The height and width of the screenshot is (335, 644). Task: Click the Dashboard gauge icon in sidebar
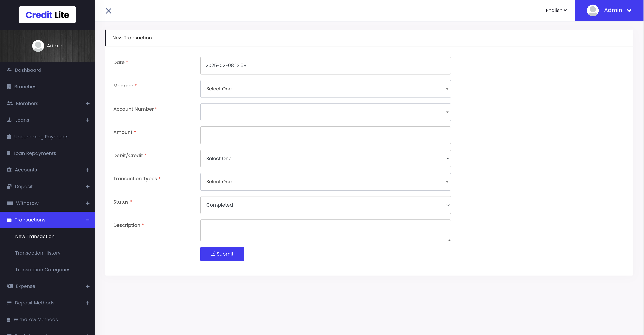click(x=9, y=70)
